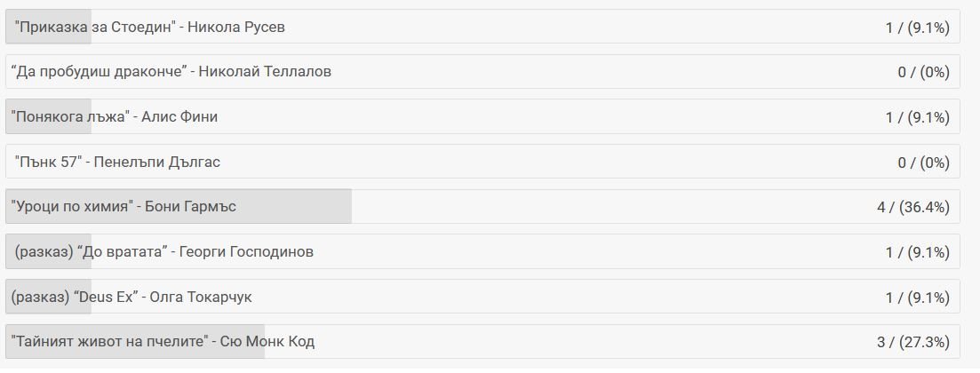Select the story "До вратата" – Георги Господинов
This screenshot has height=373, width=980.
point(163,251)
